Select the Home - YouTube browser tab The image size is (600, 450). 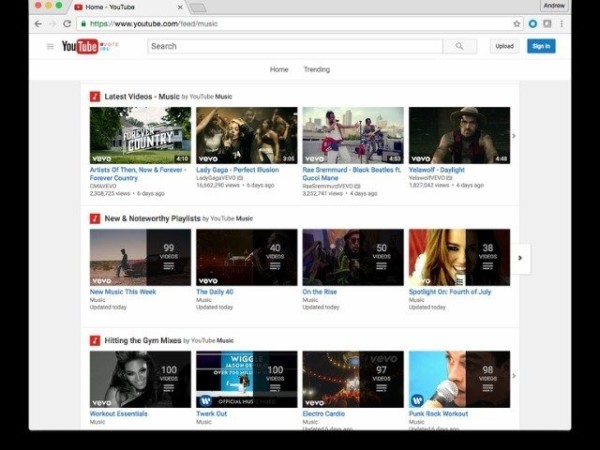coord(126,7)
